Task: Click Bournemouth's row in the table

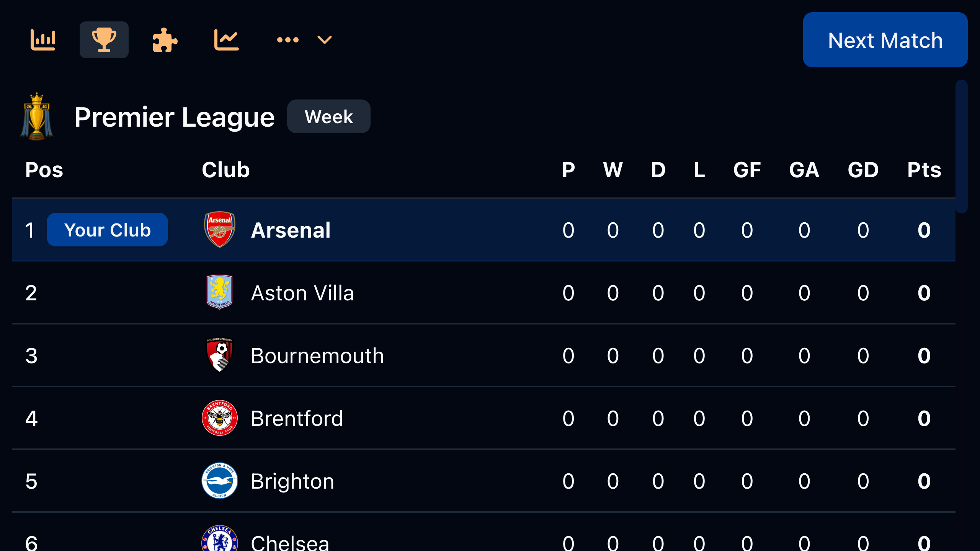Action: pos(459,355)
